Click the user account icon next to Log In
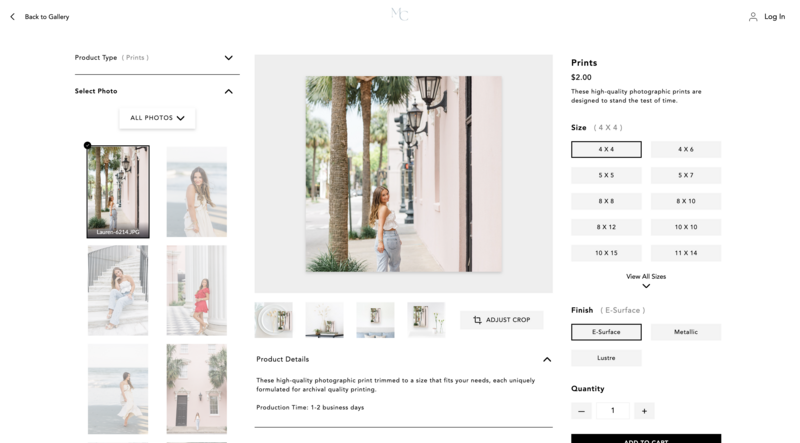This screenshot has height=443, width=800. point(753,17)
